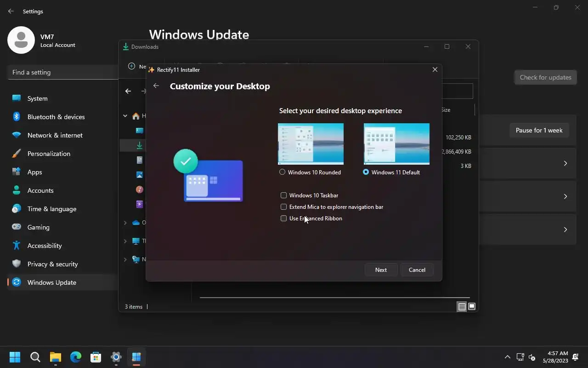Click Rectify11 installer taskbar icon

[136, 357]
